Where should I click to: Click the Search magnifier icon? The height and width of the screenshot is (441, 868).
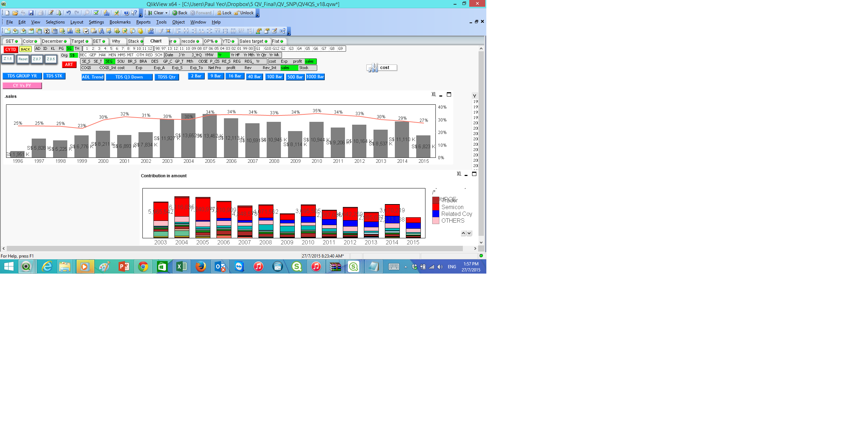86,13
